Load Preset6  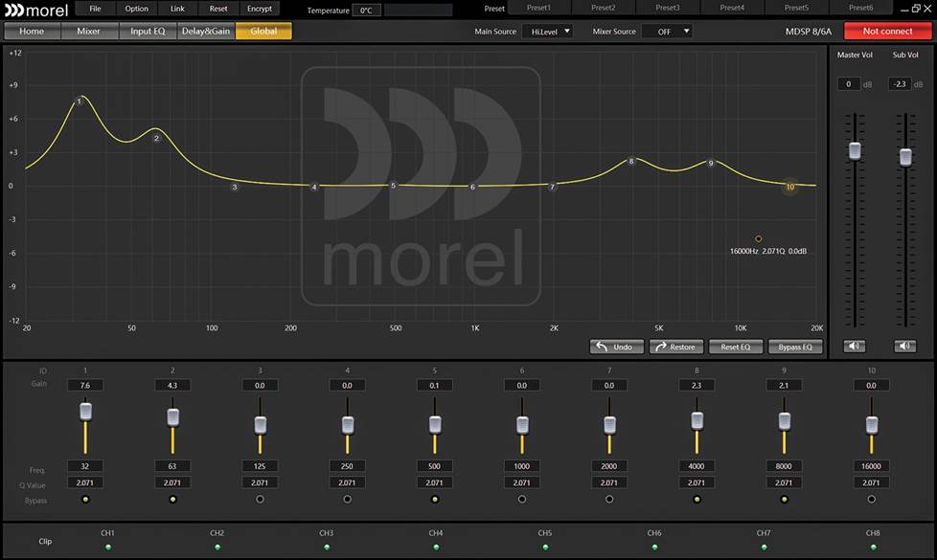pos(861,8)
